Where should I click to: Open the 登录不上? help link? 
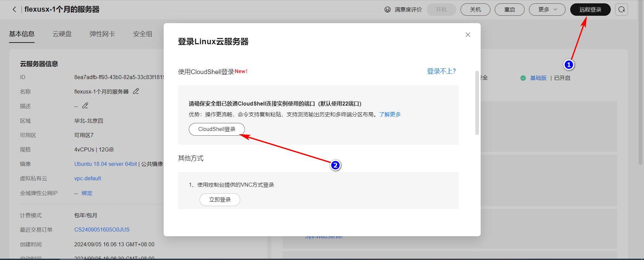[x=441, y=71]
